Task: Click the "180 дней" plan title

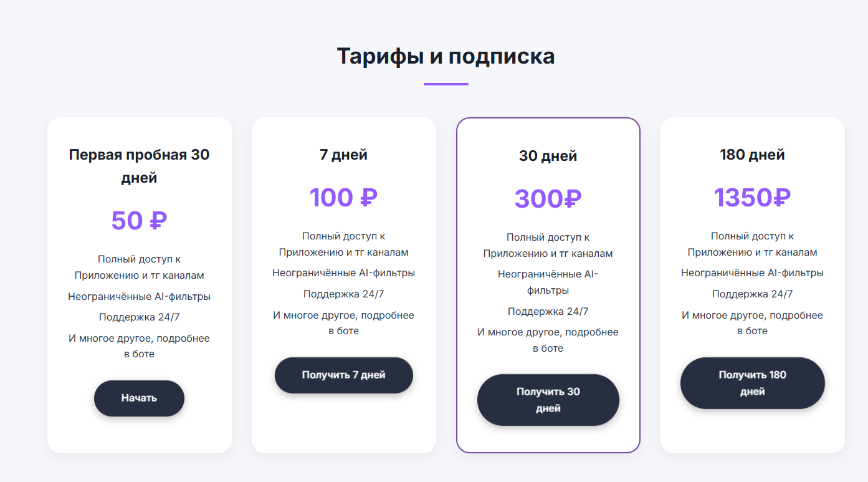Action: tap(752, 155)
